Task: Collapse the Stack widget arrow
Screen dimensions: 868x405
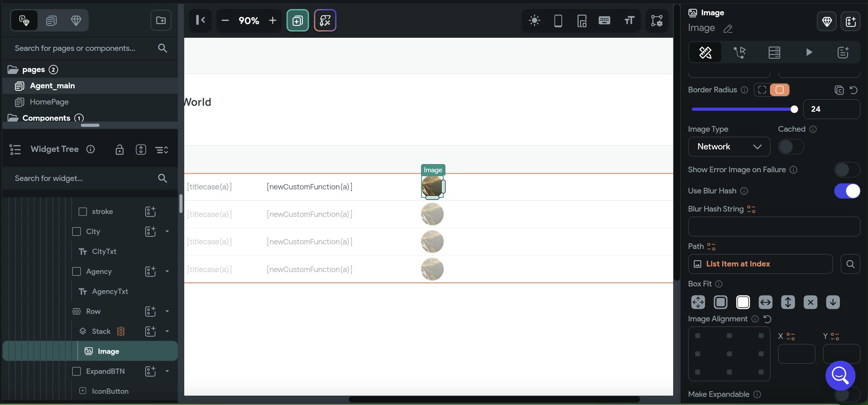Action: 167,331
